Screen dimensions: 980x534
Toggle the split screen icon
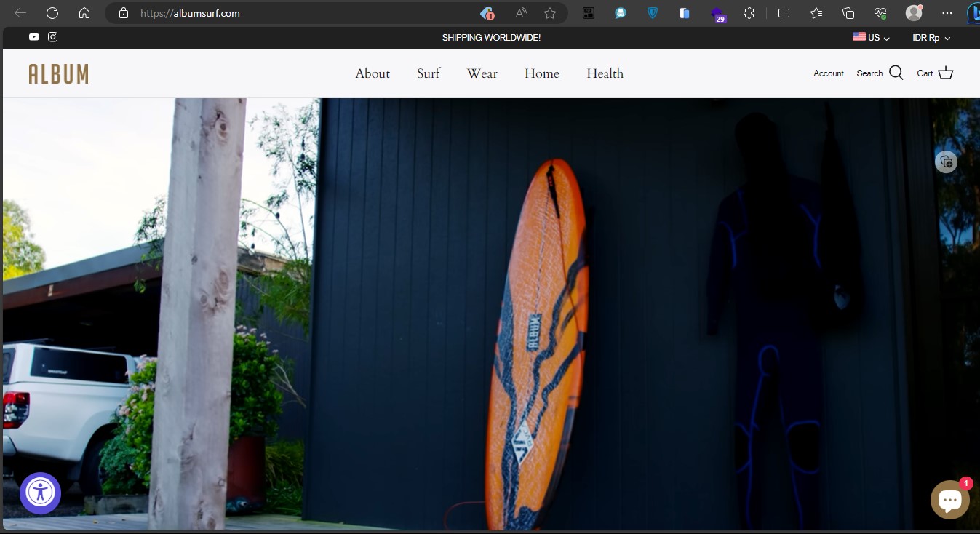pyautogui.click(x=784, y=13)
